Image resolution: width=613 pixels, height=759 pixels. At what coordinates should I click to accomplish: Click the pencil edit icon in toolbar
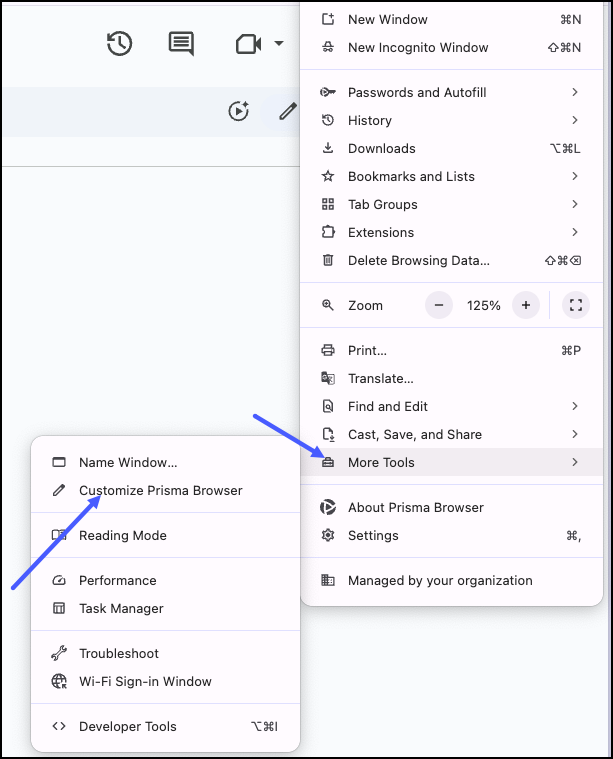[x=288, y=111]
